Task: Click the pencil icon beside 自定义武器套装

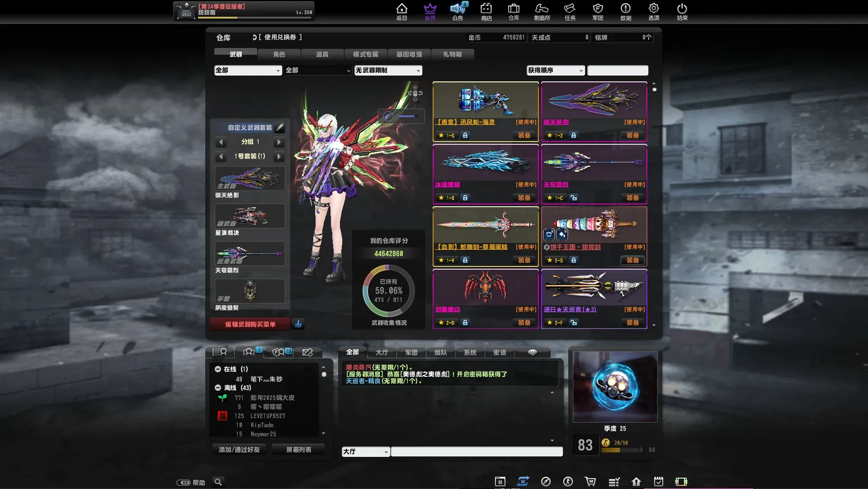Action: (x=280, y=128)
